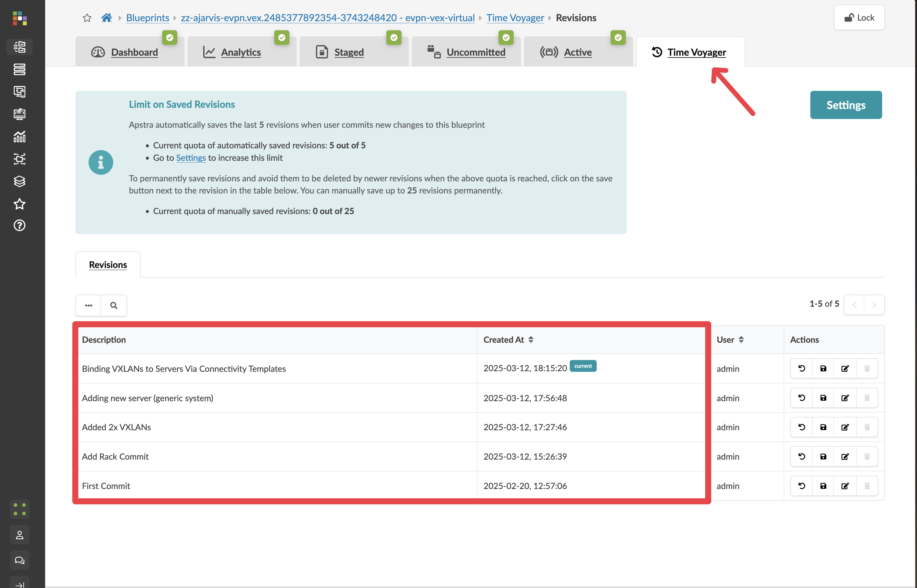Switch to the Staged tab
917x588 pixels.
(348, 52)
